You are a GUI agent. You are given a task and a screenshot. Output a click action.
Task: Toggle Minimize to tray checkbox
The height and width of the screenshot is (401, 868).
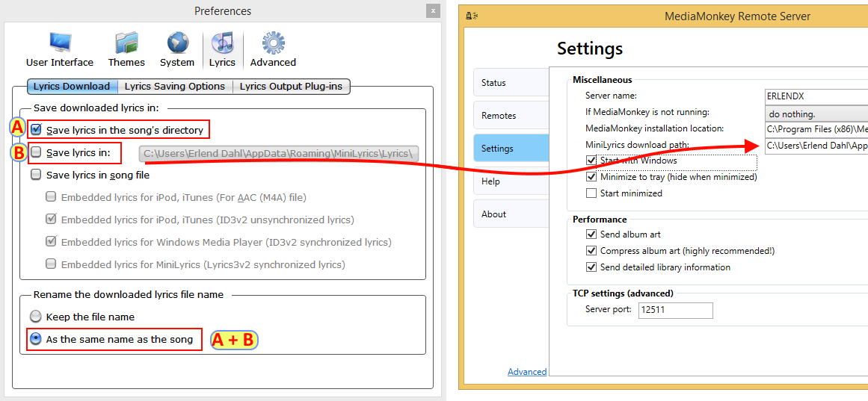591,177
